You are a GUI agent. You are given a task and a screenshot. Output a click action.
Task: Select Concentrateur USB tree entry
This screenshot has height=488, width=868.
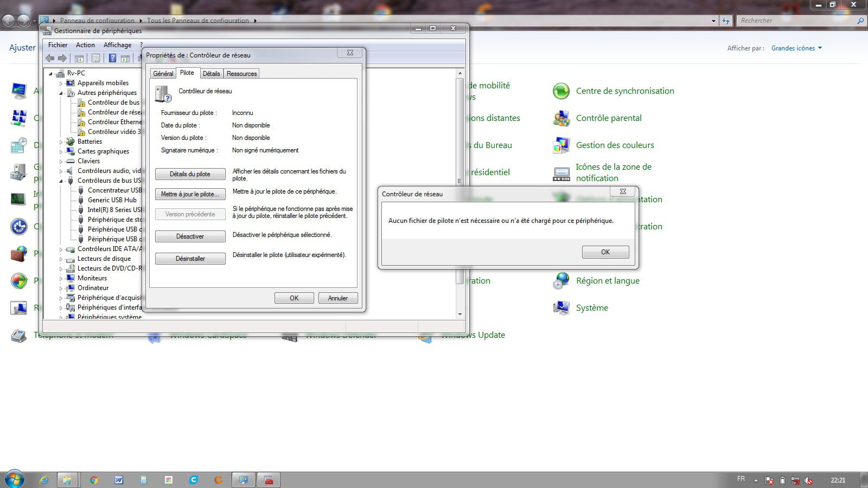(114, 190)
